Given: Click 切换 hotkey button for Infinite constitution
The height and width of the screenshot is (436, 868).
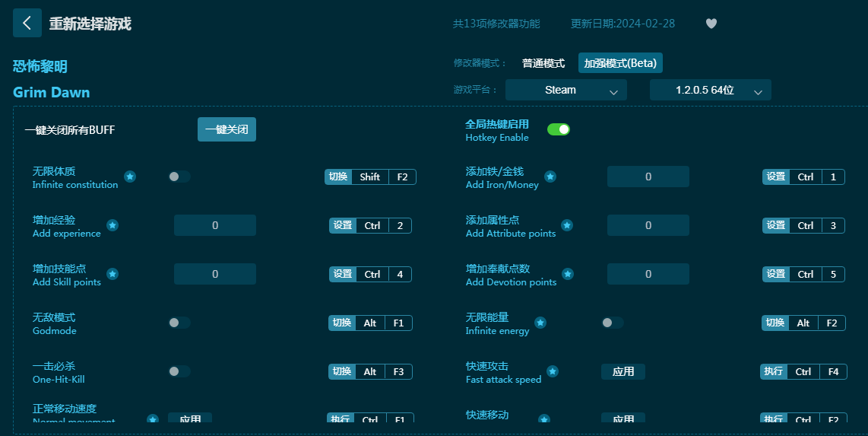Looking at the screenshot, I should 338,177.
